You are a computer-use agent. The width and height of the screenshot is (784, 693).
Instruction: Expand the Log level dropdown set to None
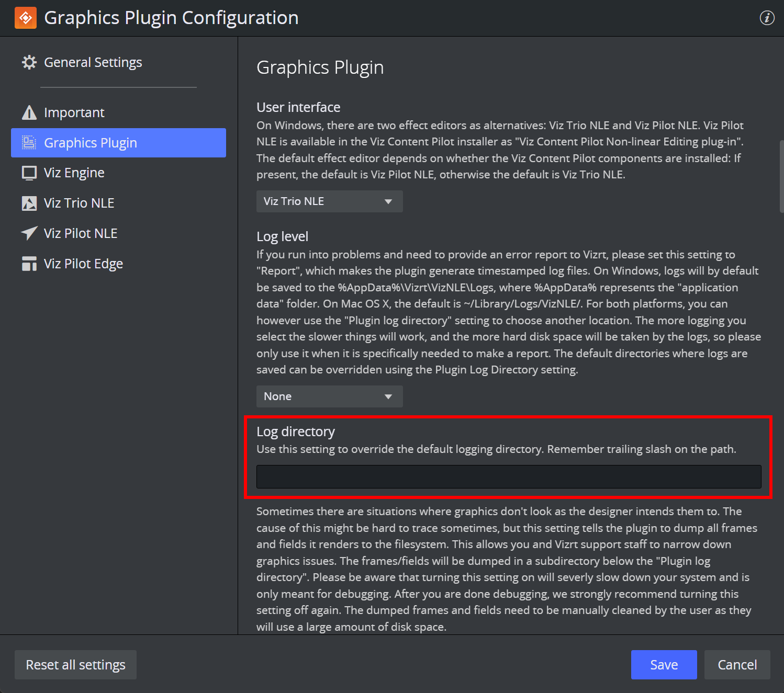pyautogui.click(x=329, y=396)
